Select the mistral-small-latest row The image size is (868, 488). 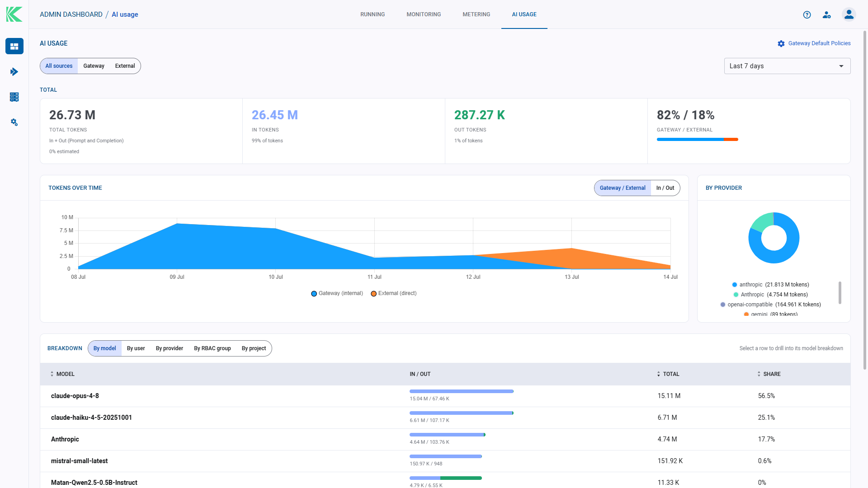pos(445,461)
